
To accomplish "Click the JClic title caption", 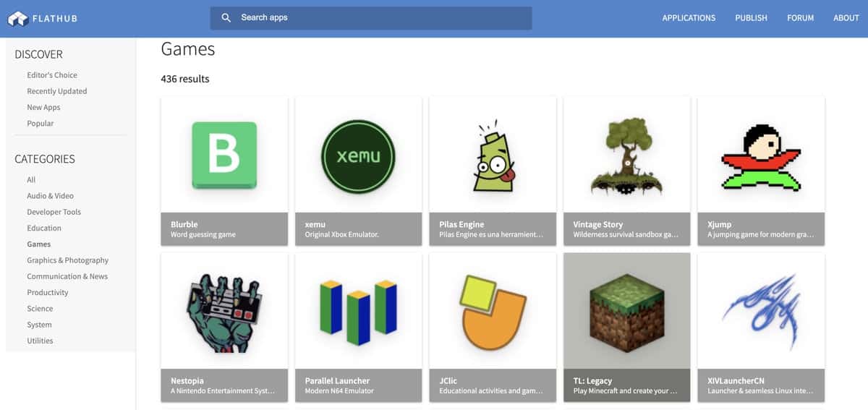I will [448, 380].
